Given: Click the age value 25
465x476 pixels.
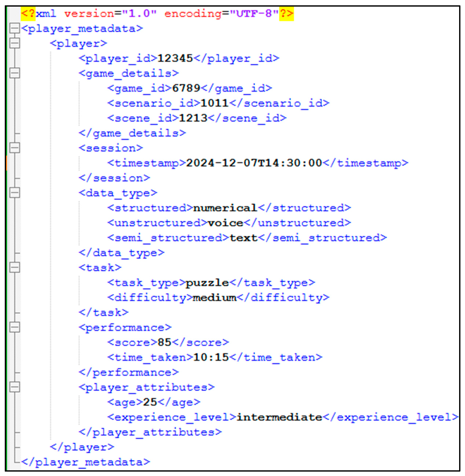Looking at the screenshot, I should click(150, 402).
